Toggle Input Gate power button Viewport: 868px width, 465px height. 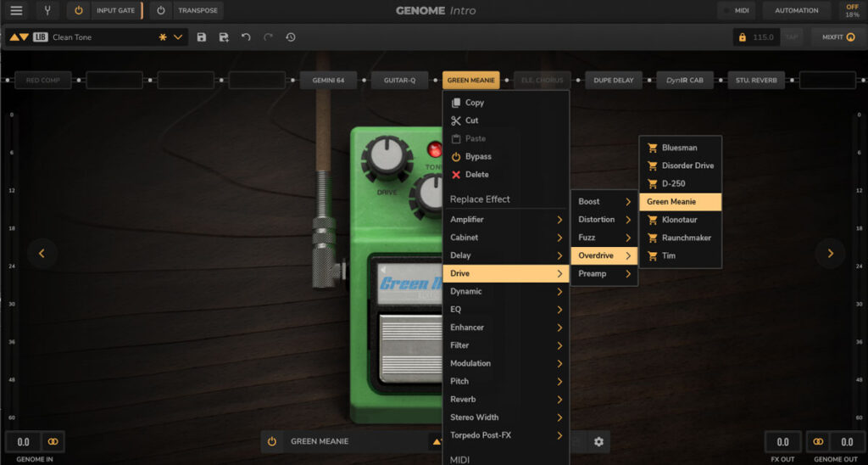[79, 10]
